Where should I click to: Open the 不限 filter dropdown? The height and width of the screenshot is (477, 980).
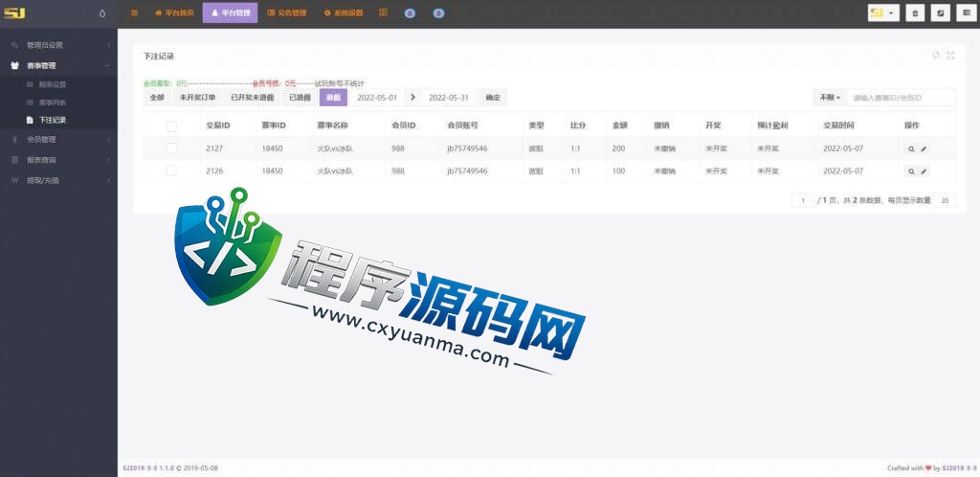coord(830,98)
